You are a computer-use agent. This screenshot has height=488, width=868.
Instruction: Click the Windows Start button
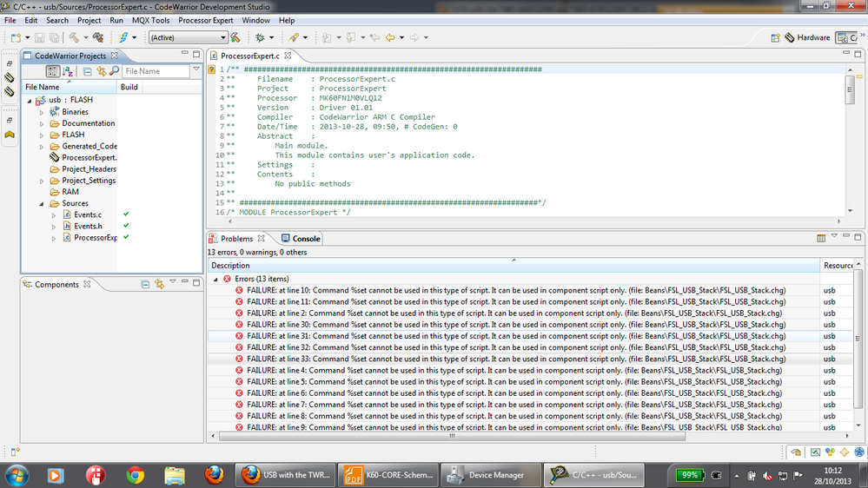point(17,475)
